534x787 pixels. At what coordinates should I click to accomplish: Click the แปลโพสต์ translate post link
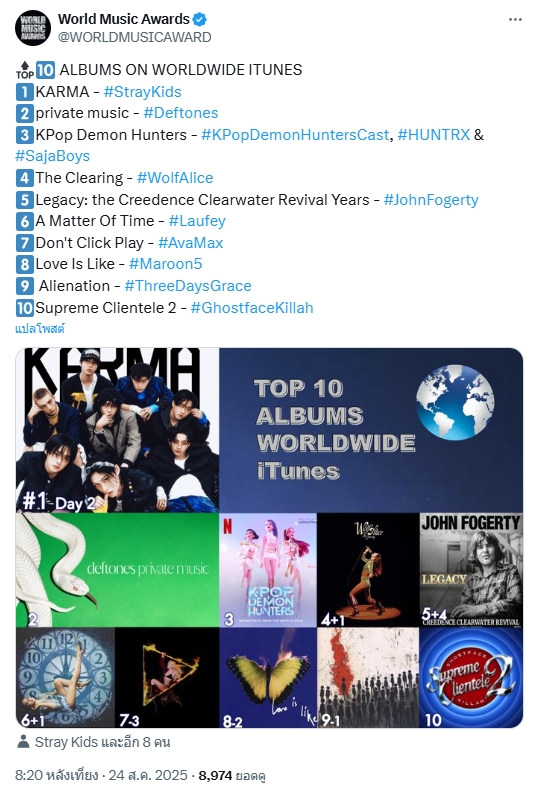[40, 329]
